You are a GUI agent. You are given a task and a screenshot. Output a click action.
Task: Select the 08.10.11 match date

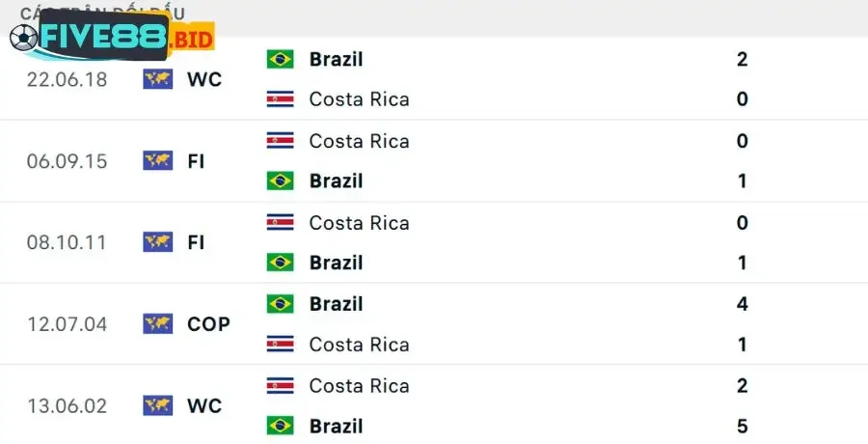[x=67, y=242]
